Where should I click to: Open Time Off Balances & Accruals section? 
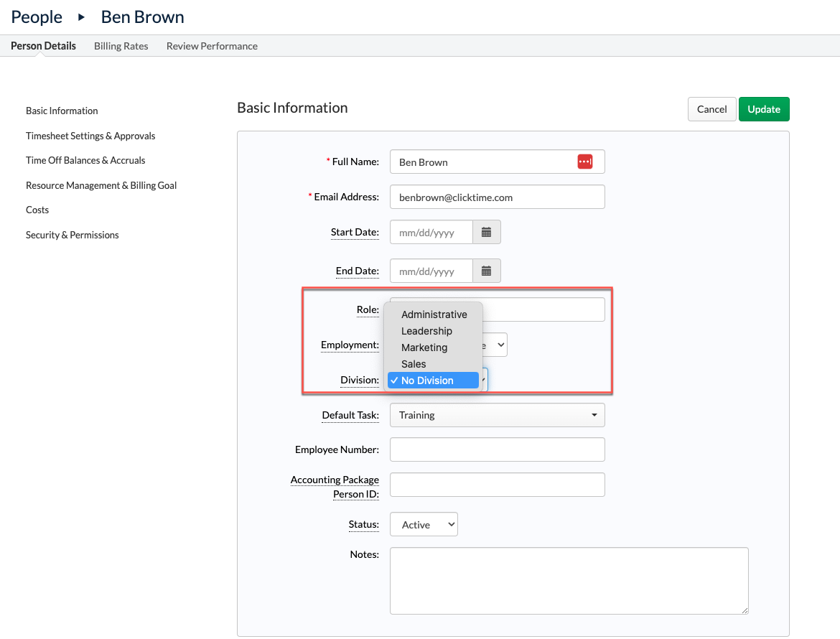pyautogui.click(x=85, y=160)
